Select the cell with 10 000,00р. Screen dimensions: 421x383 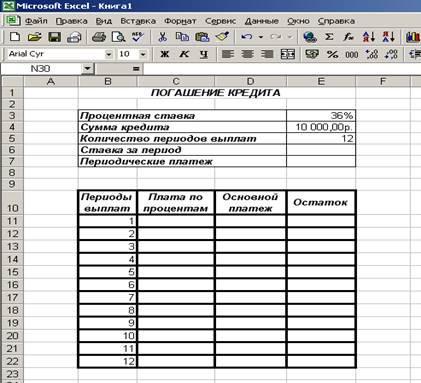321,127
